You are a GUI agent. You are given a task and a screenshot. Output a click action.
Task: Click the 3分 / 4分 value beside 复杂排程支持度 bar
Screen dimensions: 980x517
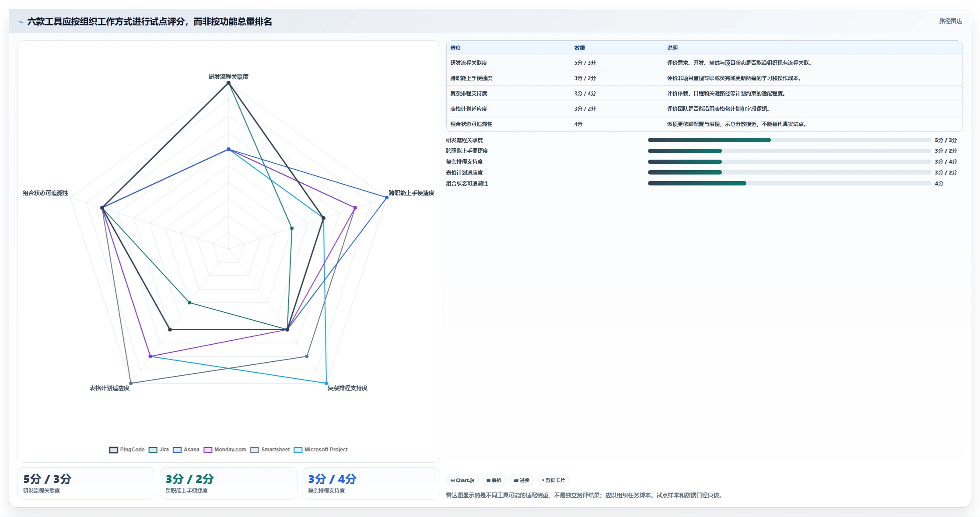coord(946,162)
